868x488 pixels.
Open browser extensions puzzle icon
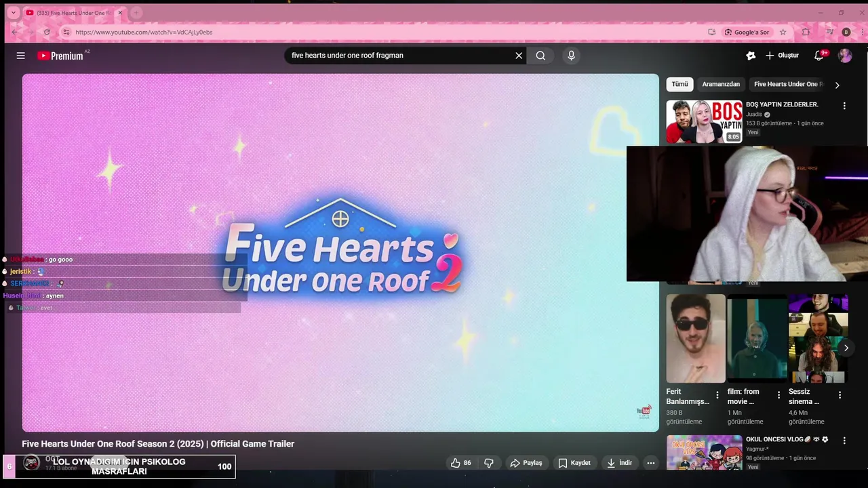click(806, 32)
